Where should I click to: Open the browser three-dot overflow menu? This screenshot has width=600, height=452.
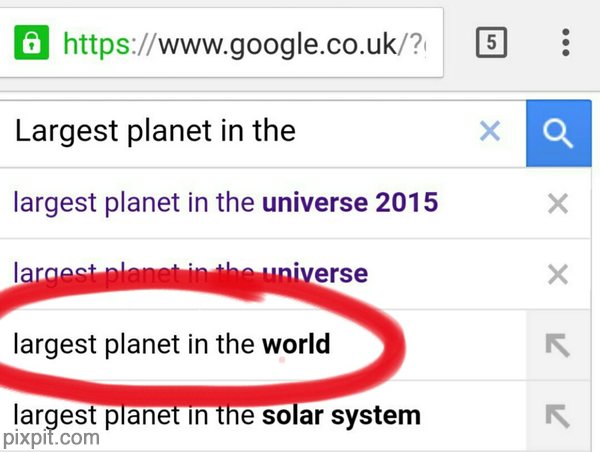565,42
